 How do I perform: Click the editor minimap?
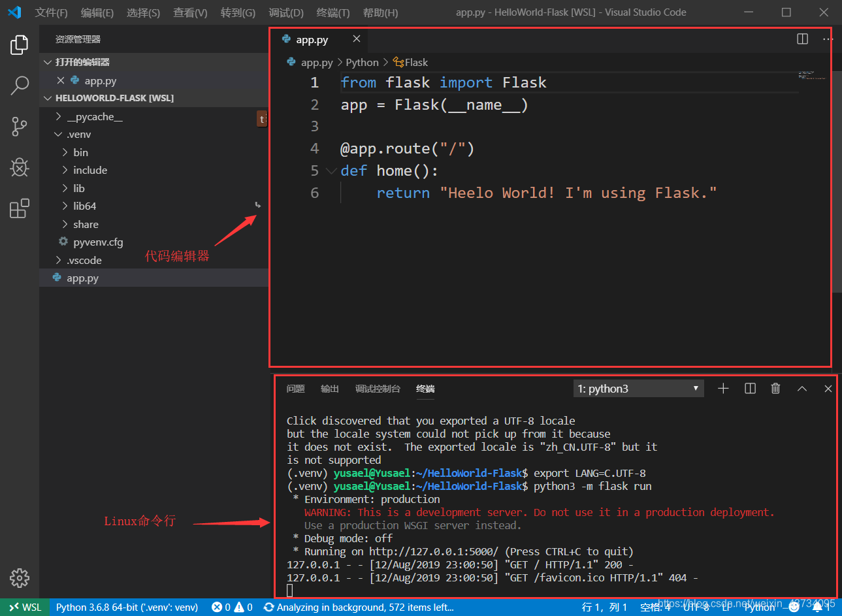tap(812, 76)
